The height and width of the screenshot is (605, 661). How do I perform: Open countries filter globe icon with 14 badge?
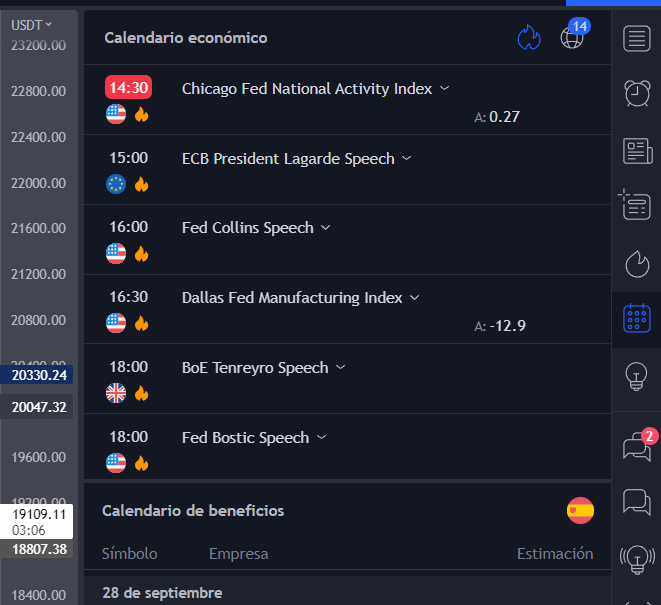tap(575, 35)
